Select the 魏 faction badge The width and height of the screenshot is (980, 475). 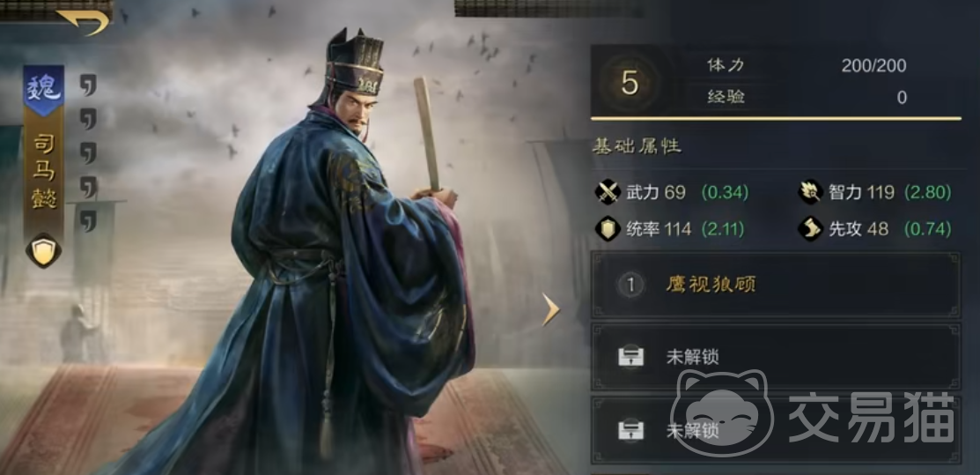[x=44, y=90]
